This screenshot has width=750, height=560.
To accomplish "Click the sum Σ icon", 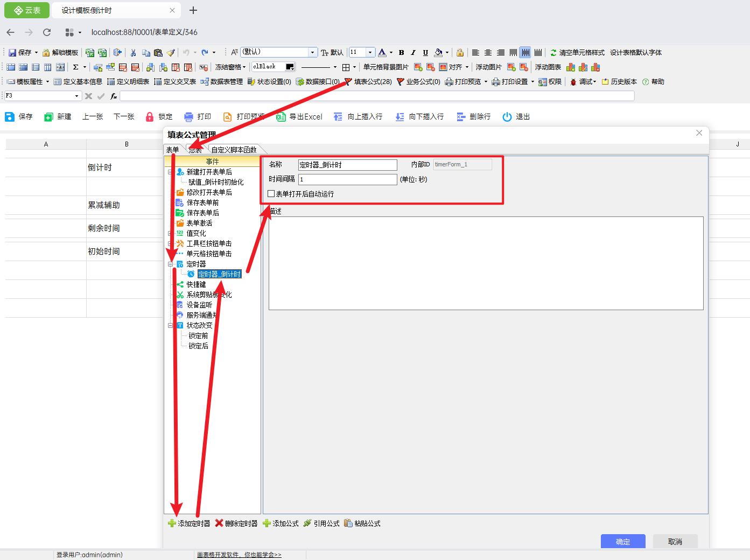I will (75, 67).
